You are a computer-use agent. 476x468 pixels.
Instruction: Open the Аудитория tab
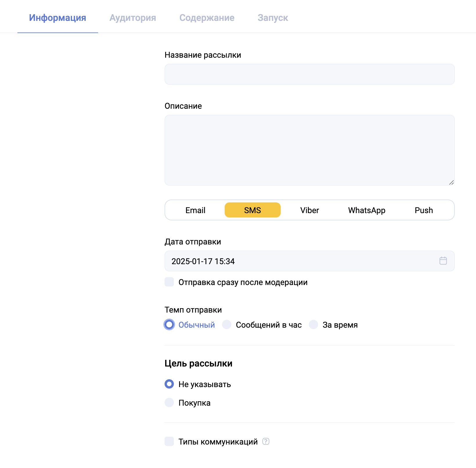pos(133,18)
